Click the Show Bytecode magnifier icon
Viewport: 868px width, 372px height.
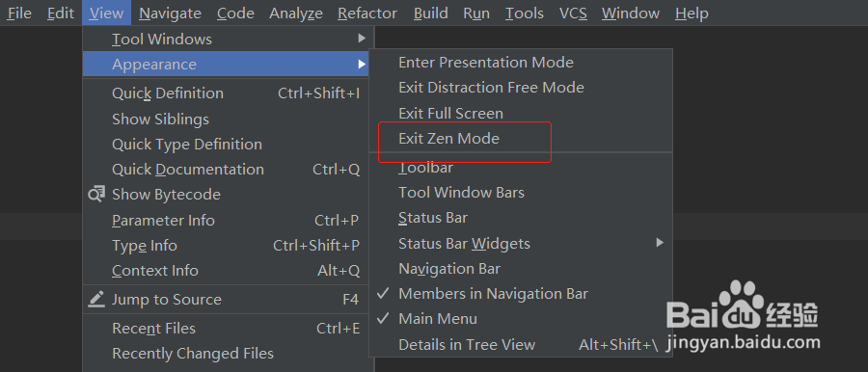pyautogui.click(x=96, y=195)
